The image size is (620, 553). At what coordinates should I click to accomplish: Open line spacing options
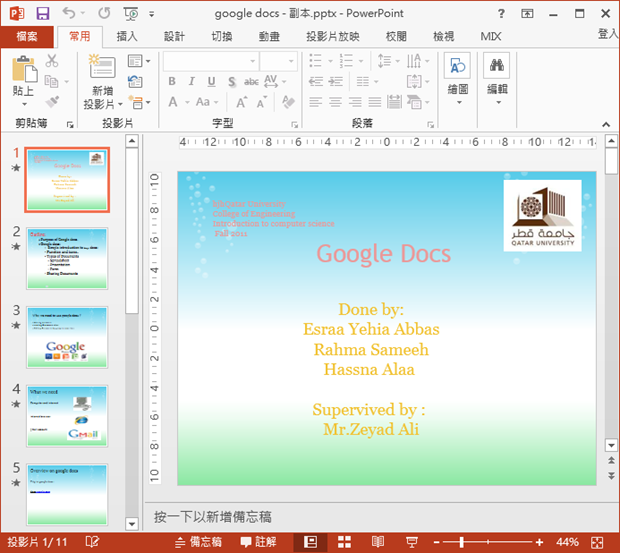click(389, 61)
